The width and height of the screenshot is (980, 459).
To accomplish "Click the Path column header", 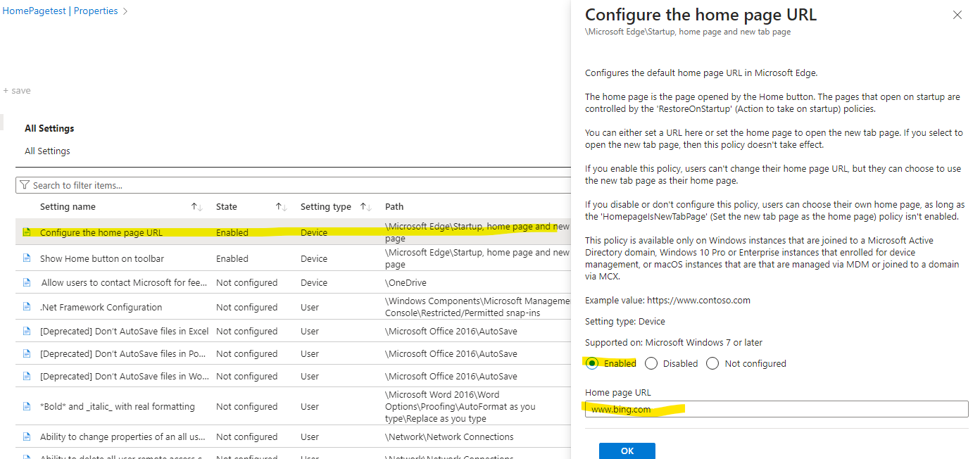I will click(394, 207).
